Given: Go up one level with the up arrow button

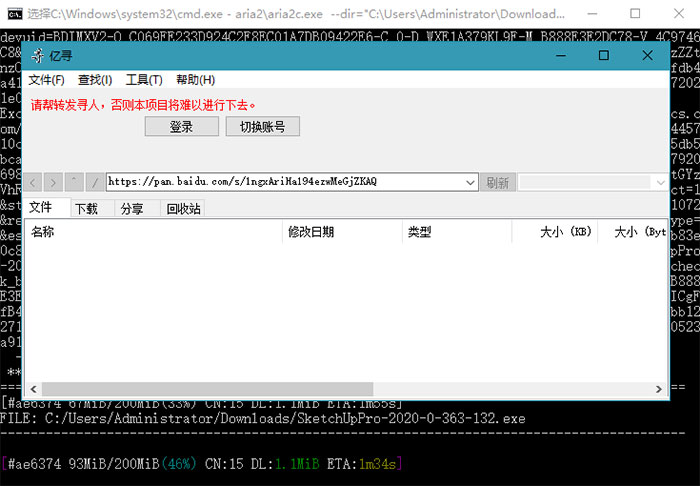Looking at the screenshot, I should [74, 182].
